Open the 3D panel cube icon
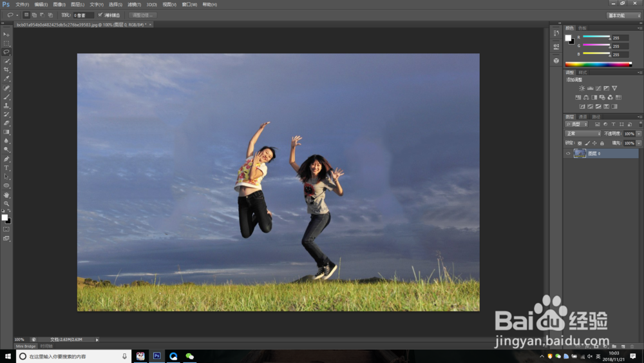This screenshot has height=363, width=644. point(556,61)
